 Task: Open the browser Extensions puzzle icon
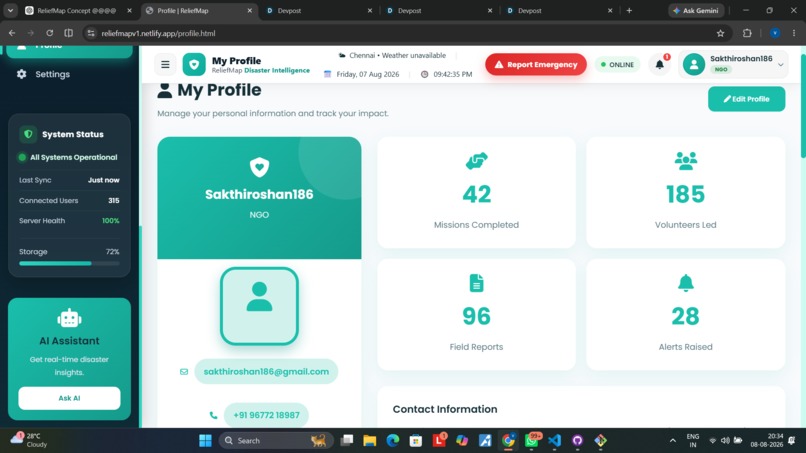747,33
